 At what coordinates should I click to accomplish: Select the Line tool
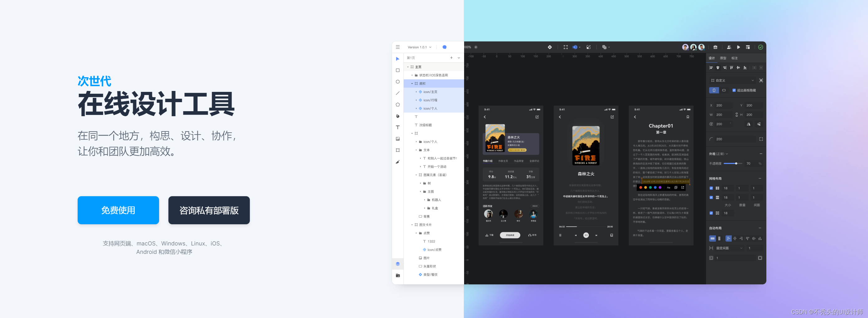point(398,93)
